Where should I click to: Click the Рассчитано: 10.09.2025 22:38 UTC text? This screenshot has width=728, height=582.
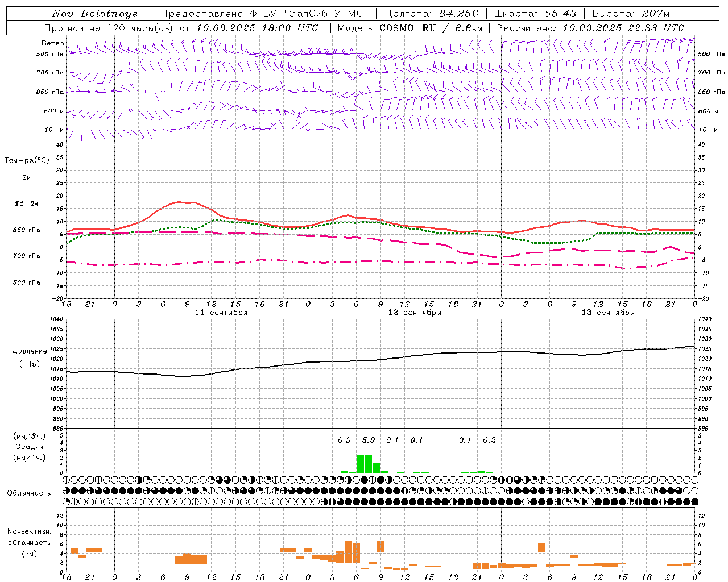coord(590,28)
